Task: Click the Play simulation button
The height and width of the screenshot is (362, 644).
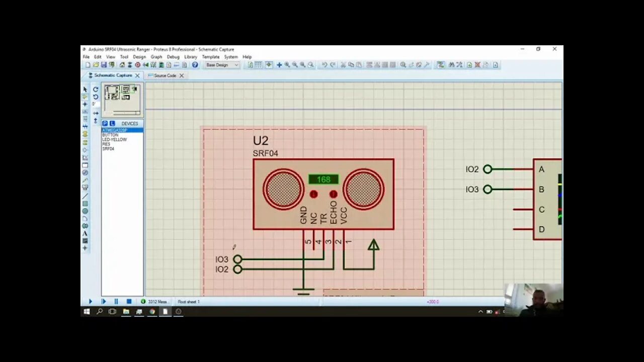Action: coord(91,302)
